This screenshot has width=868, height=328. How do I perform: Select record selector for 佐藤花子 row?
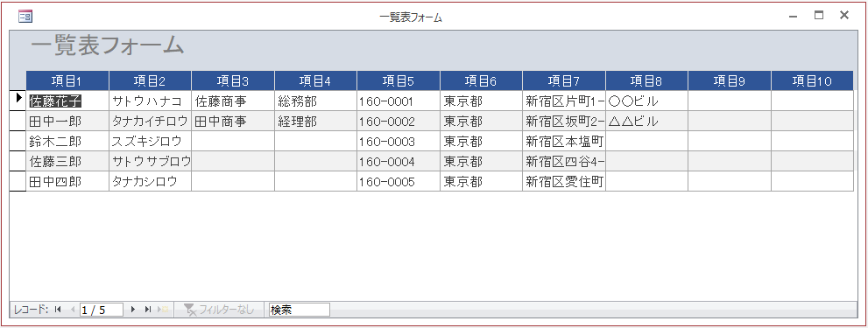click(18, 101)
